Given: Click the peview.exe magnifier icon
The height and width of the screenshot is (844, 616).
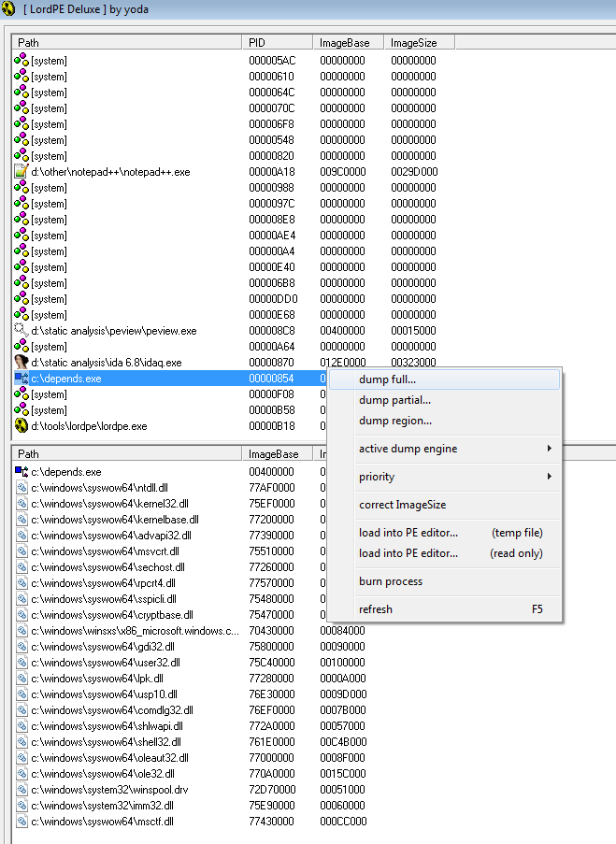Looking at the screenshot, I should [21, 331].
